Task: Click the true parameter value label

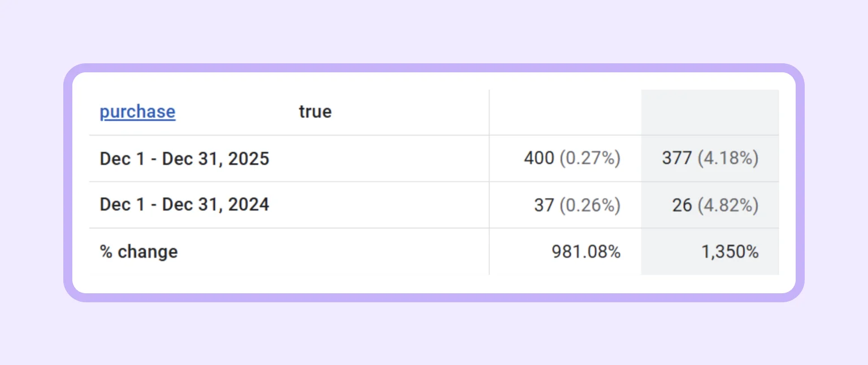Action: pyautogui.click(x=315, y=111)
